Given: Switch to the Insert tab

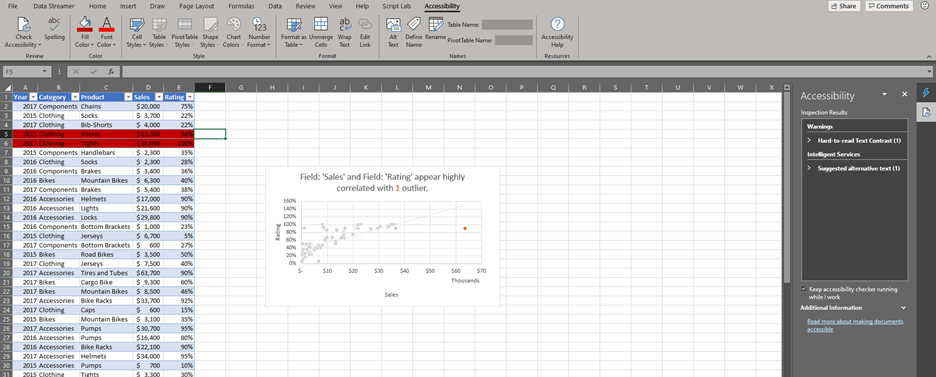Looking at the screenshot, I should [128, 6].
